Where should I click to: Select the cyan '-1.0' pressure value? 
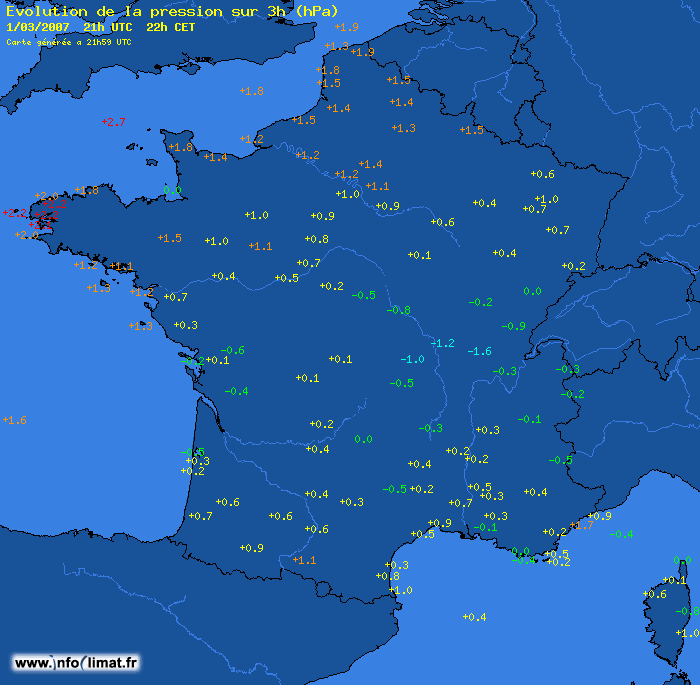(x=412, y=359)
